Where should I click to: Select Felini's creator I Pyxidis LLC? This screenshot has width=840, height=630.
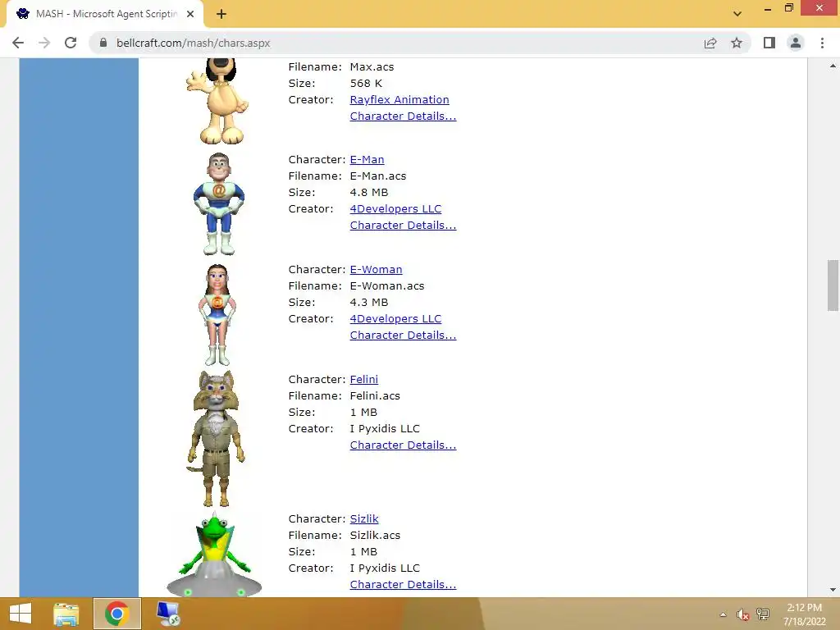pos(385,428)
